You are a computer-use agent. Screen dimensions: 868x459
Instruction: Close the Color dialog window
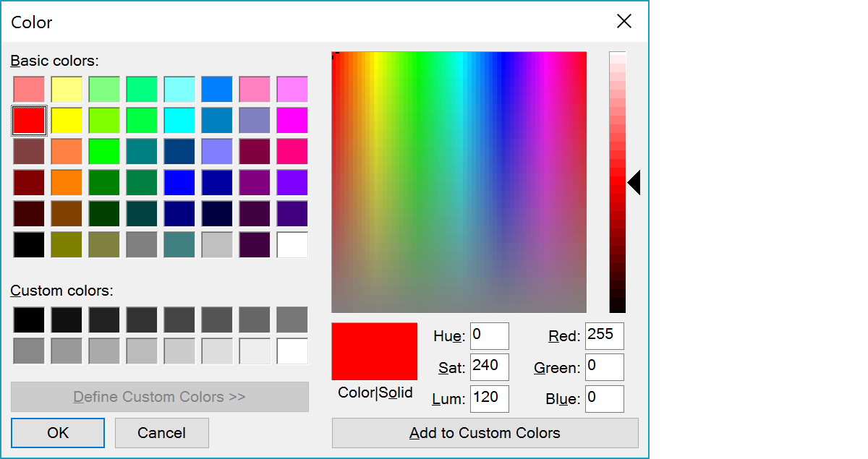pyautogui.click(x=624, y=22)
